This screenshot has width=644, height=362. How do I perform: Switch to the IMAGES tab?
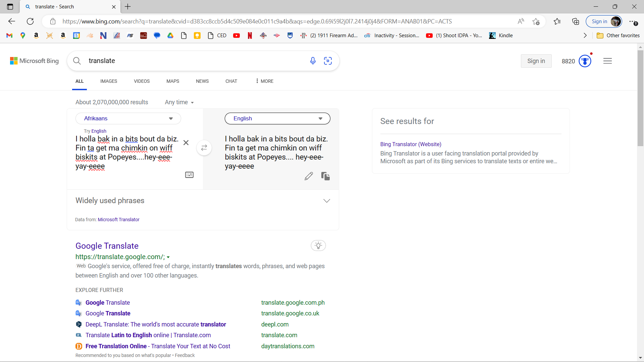(109, 81)
